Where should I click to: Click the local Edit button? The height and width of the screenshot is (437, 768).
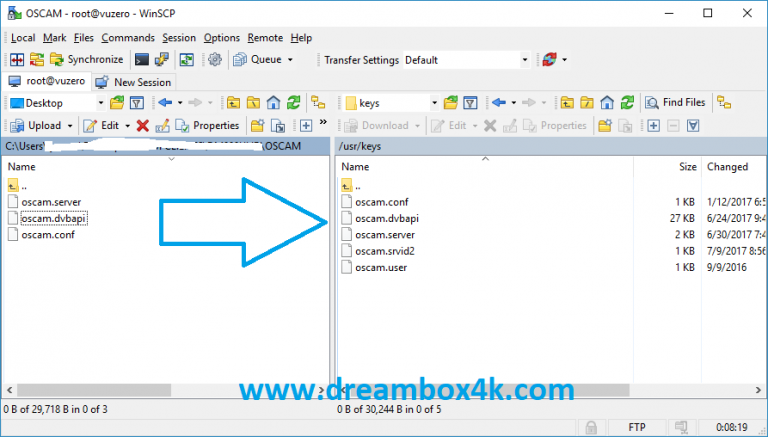(102, 126)
